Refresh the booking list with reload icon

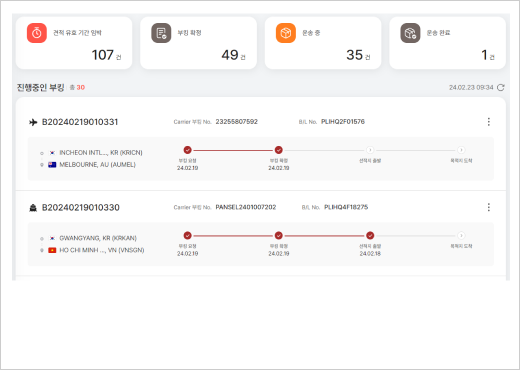(x=501, y=87)
